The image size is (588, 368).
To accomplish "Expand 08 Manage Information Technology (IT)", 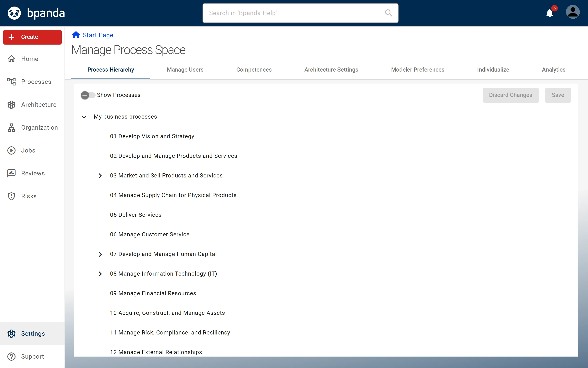I will [100, 274].
